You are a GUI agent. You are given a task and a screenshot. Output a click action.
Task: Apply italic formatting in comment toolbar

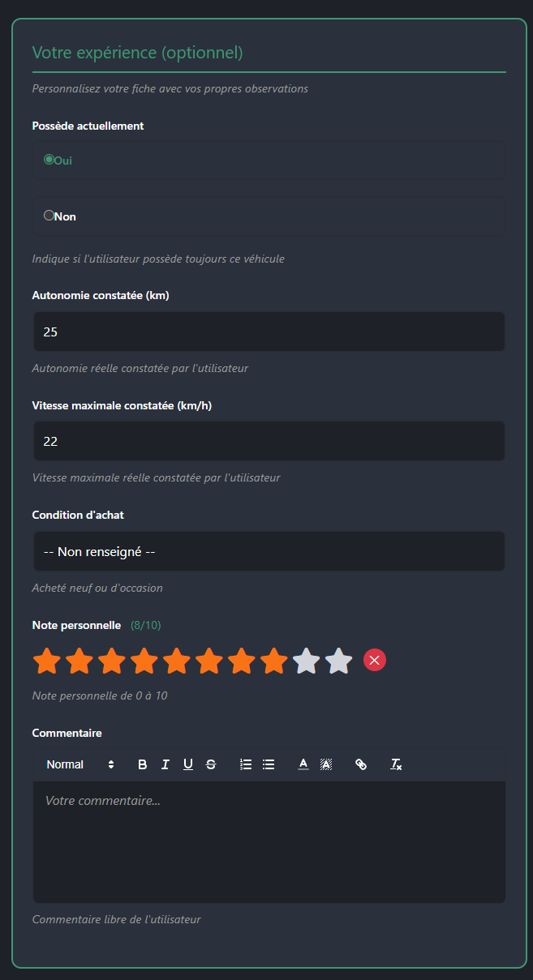coord(165,764)
